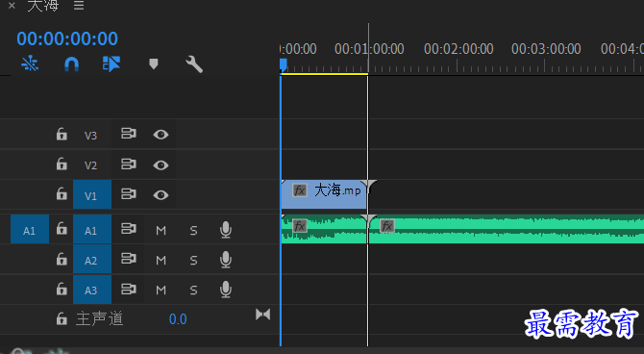This screenshot has width=644, height=354.
Task: Select the 大海 sequence tab
Action: [43, 6]
